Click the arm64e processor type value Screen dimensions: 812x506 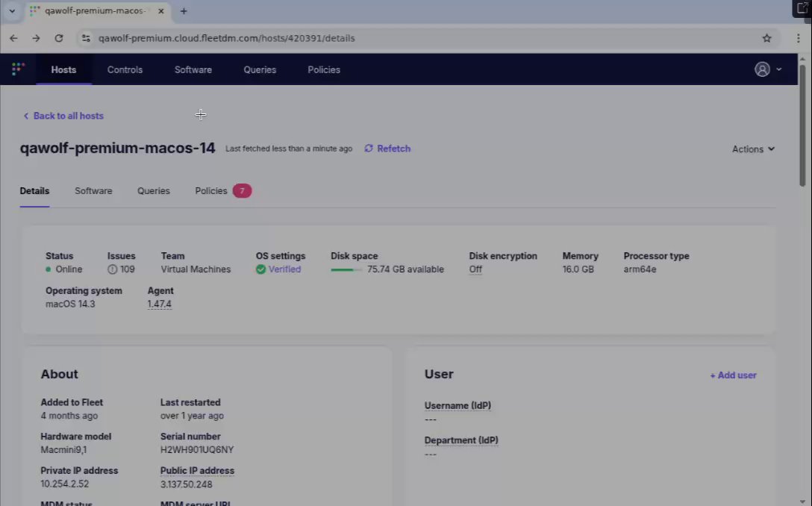[640, 269]
